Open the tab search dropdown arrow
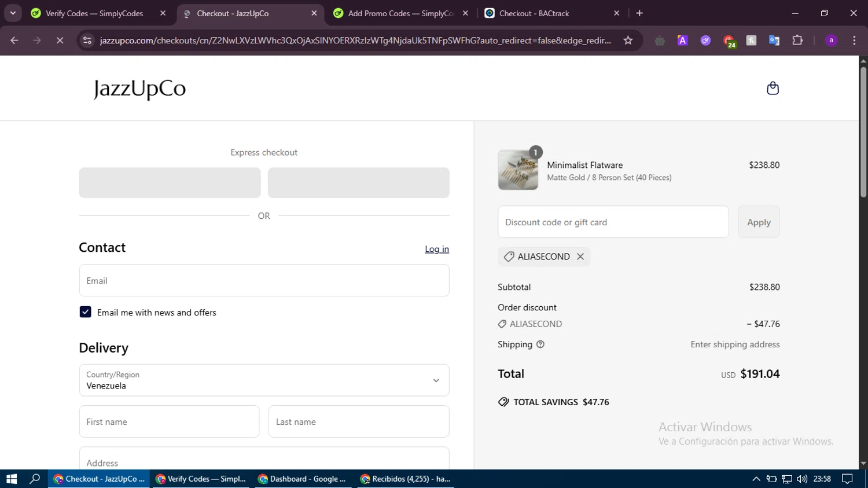The width and height of the screenshot is (868, 488). (13, 13)
